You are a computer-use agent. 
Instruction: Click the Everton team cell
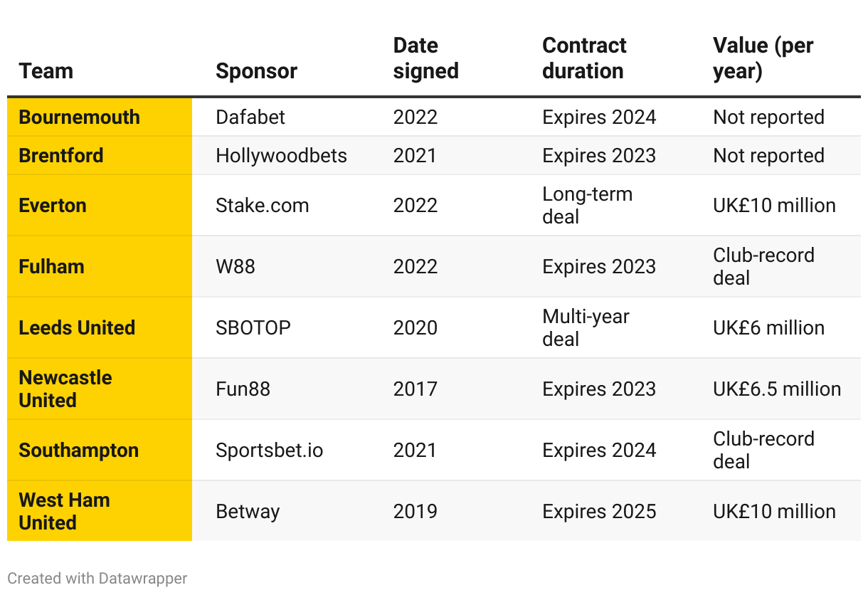[53, 206]
